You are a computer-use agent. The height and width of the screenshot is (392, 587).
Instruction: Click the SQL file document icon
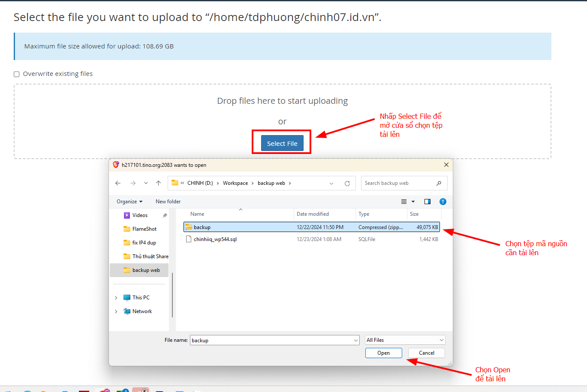pyautogui.click(x=189, y=239)
